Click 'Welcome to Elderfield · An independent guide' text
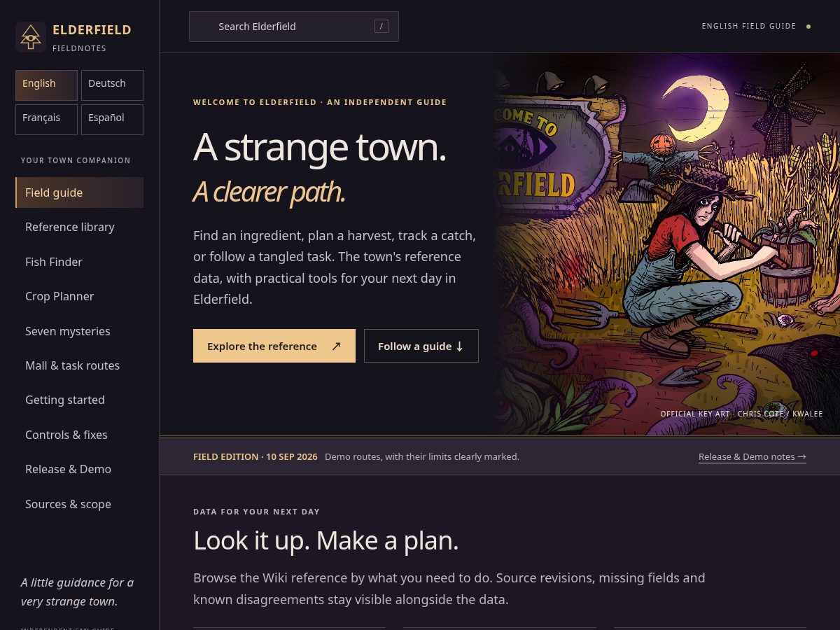 [320, 102]
